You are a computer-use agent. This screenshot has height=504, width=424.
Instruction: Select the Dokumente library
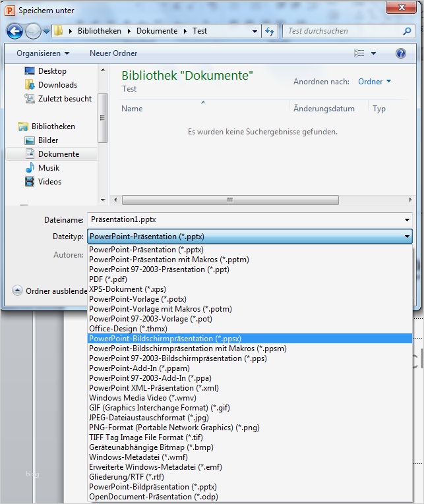coord(51,154)
